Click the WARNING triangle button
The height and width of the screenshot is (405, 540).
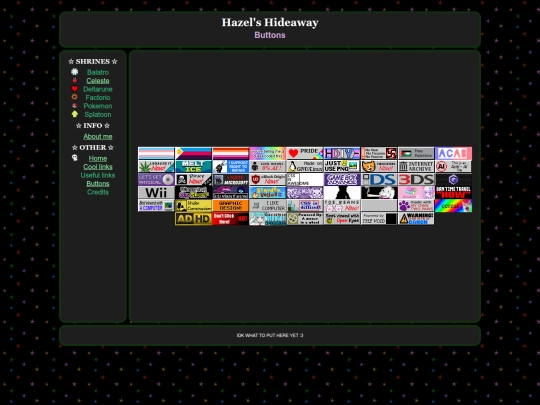(416, 219)
